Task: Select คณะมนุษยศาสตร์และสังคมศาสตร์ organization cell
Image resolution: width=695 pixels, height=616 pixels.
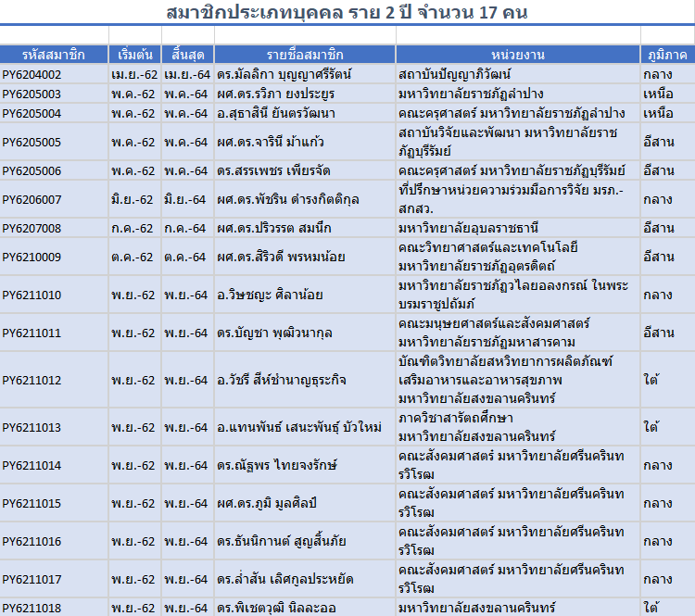Action: pyautogui.click(x=518, y=333)
